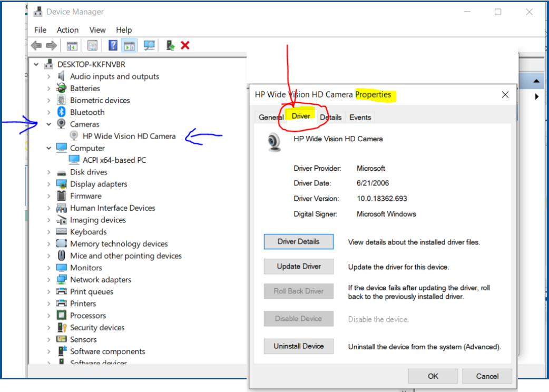Click the Biometric devices fingerprint icon
This screenshot has width=549, height=392.
[x=61, y=100]
